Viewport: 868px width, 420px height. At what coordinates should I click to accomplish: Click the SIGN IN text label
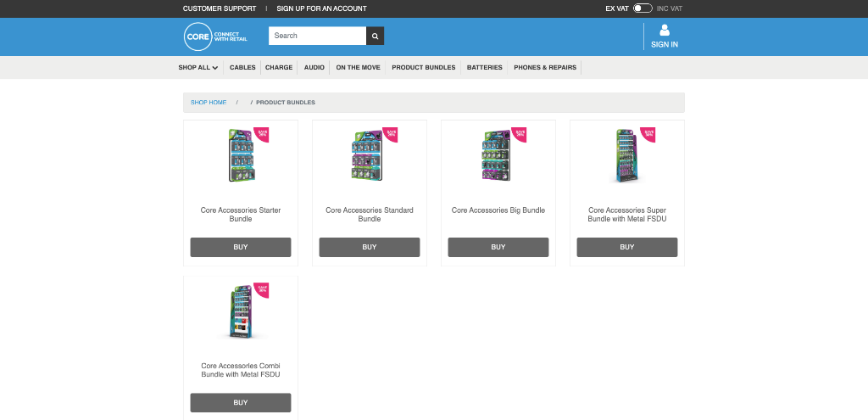pos(665,44)
